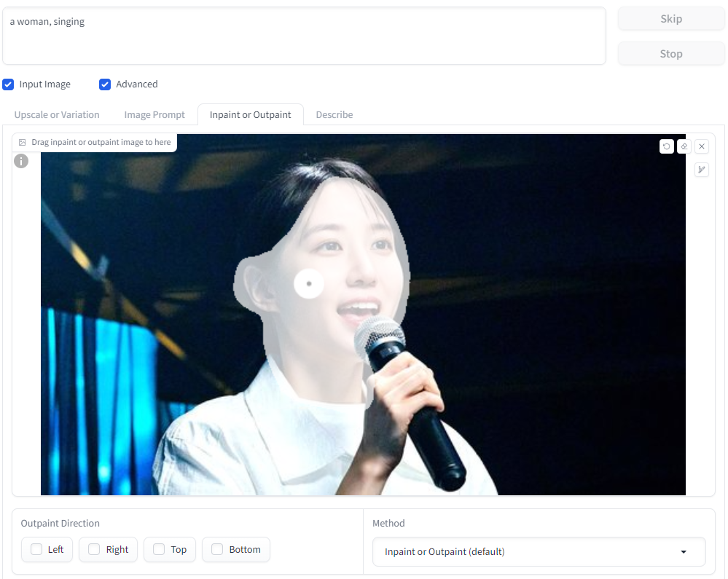728x579 pixels.
Task: Uncheck the Advanced checkbox
Action: (x=105, y=84)
